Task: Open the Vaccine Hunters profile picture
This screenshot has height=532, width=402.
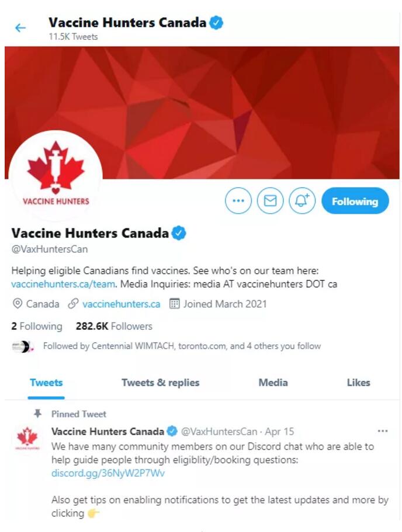Action: (56, 176)
